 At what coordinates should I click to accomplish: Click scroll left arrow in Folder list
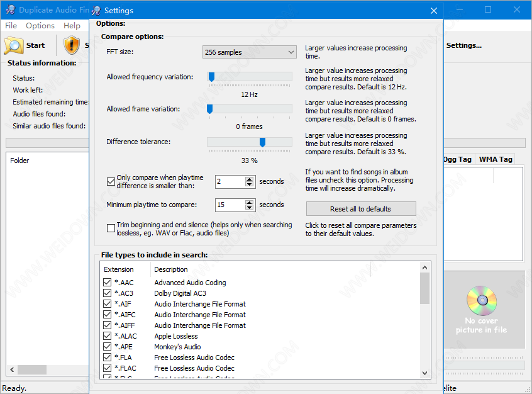click(x=12, y=369)
